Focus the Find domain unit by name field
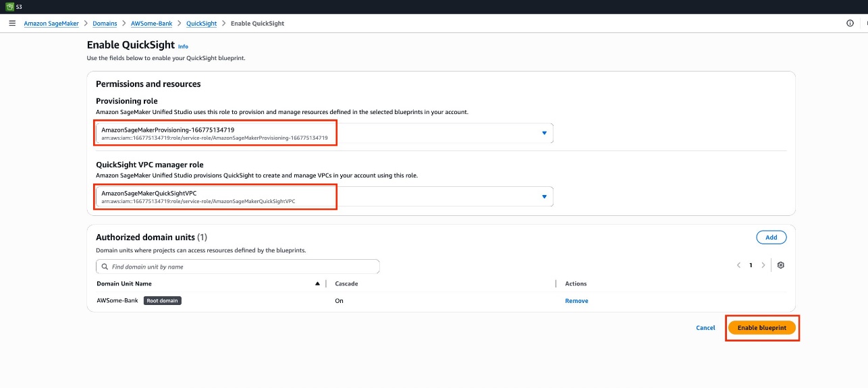Viewport: 868px width, 388px height. click(238, 267)
